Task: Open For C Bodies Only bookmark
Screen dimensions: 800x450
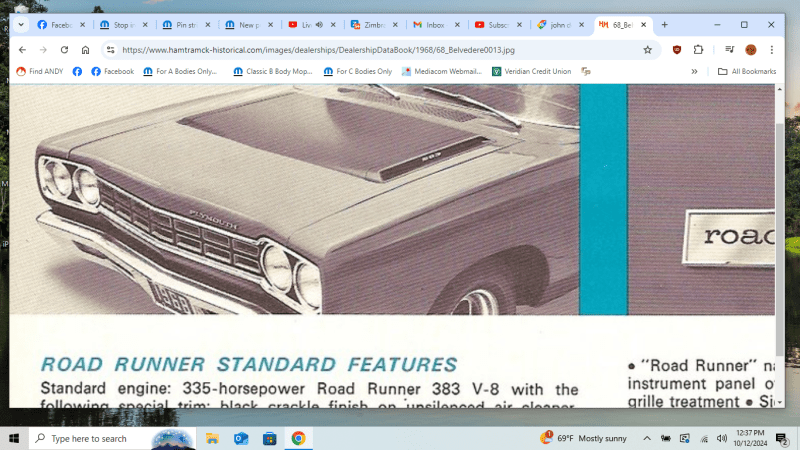Action: point(358,71)
